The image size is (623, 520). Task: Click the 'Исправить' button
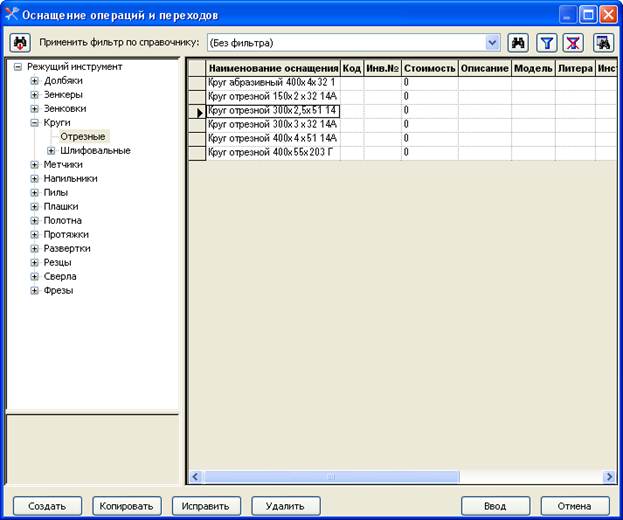(206, 506)
